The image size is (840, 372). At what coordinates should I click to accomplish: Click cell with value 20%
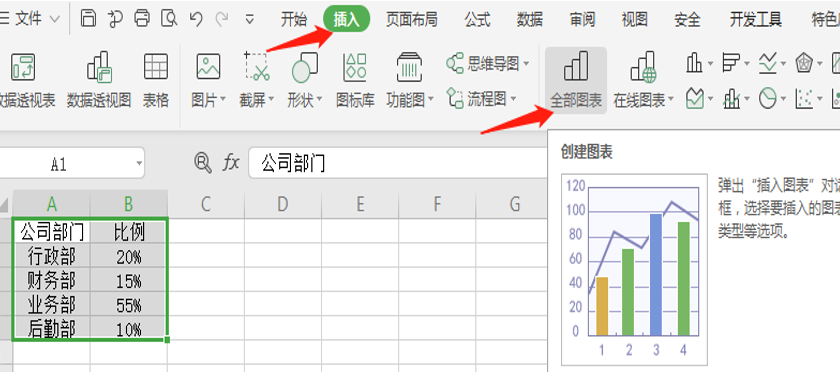(129, 256)
